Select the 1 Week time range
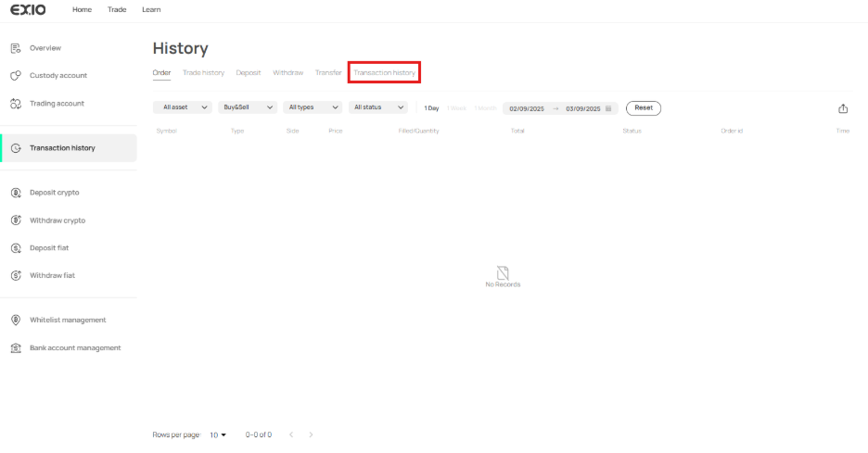This screenshot has width=868, height=453. click(x=456, y=108)
